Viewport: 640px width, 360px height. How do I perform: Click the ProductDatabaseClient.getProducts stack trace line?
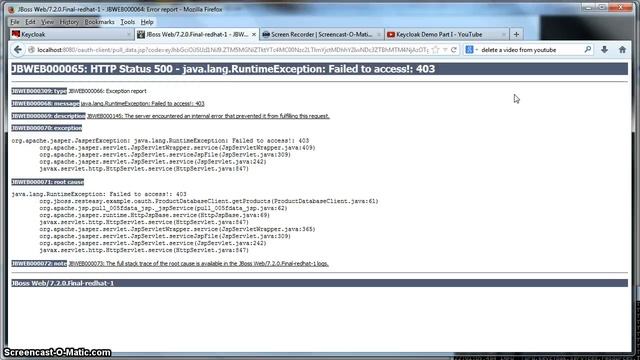point(209,201)
